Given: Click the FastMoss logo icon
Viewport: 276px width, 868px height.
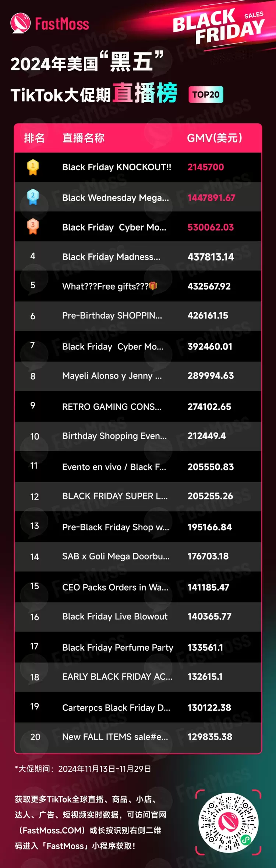Looking at the screenshot, I should tap(20, 23).
